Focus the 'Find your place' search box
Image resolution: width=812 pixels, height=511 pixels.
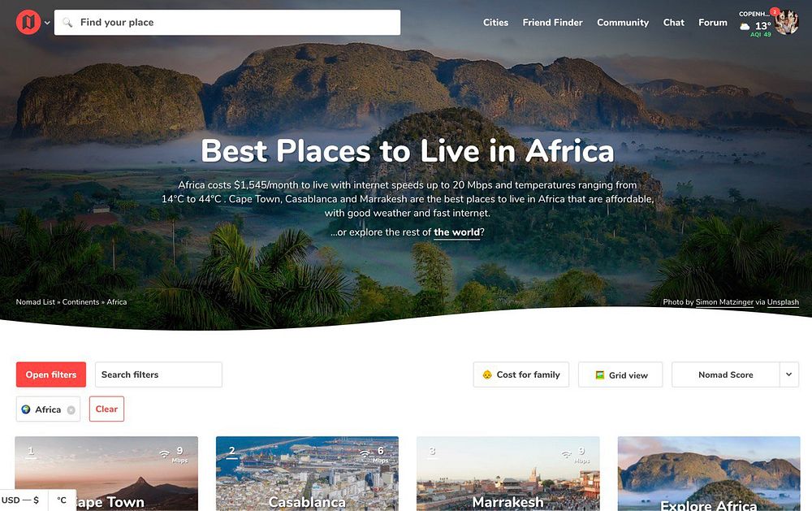tap(227, 22)
